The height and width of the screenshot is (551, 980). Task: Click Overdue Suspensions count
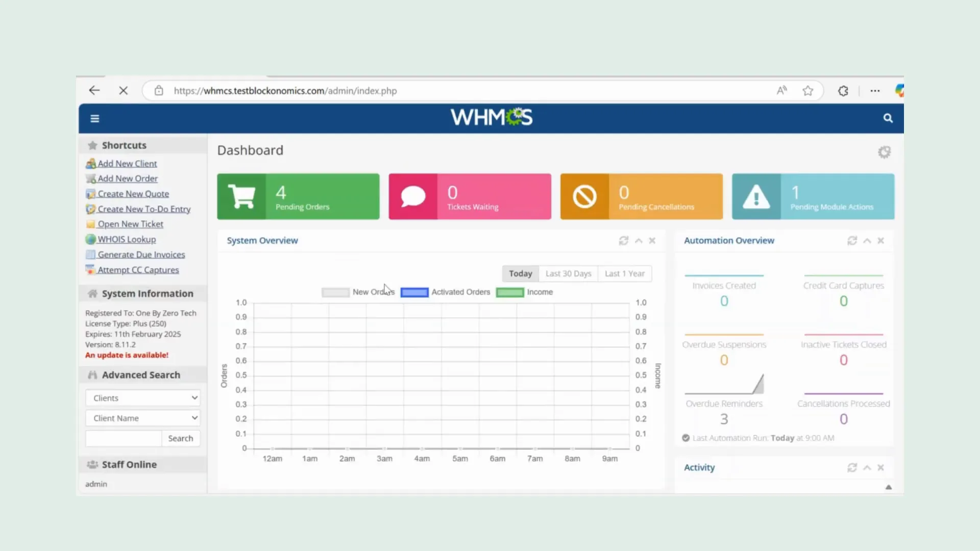(724, 360)
